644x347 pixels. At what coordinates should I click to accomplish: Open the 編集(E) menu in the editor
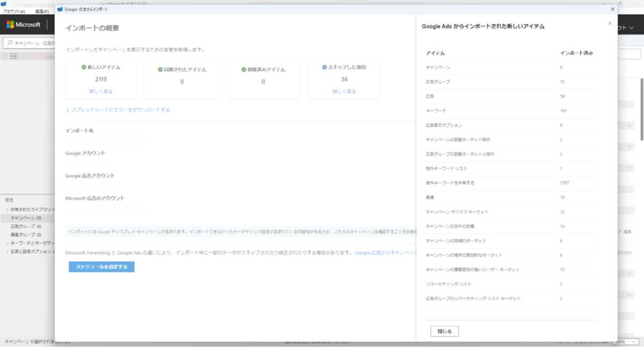click(x=42, y=11)
